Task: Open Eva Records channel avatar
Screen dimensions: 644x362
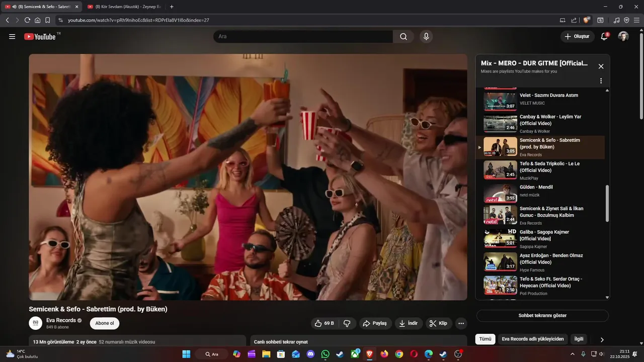Action: [35, 323]
